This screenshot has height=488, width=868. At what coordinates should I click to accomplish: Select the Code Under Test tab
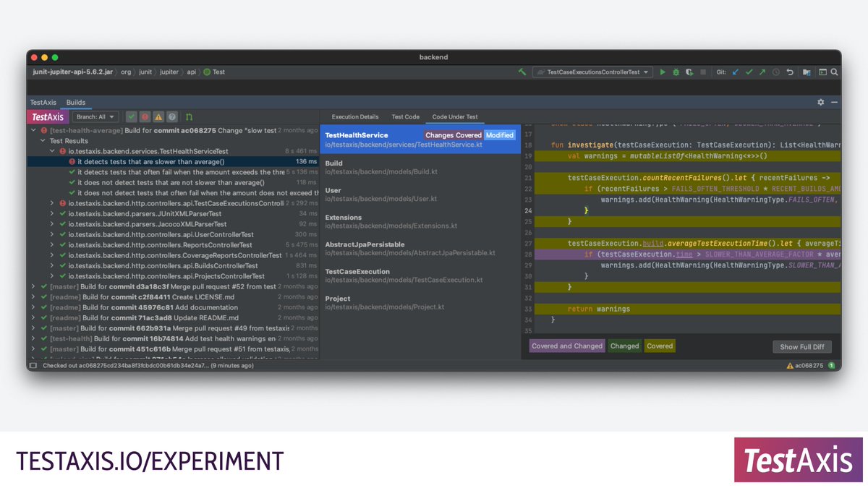coord(455,116)
